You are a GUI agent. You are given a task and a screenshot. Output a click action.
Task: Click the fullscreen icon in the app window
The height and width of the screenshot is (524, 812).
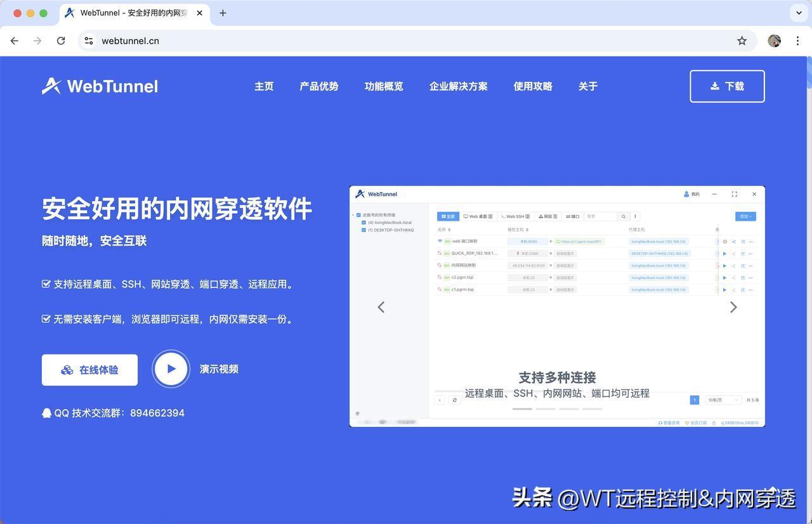(734, 194)
